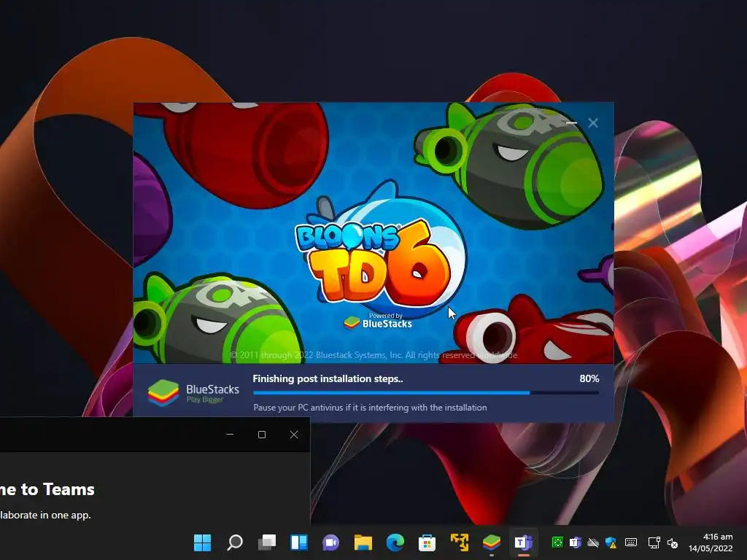
Task: Open taskbar Search
Action: coord(235,542)
